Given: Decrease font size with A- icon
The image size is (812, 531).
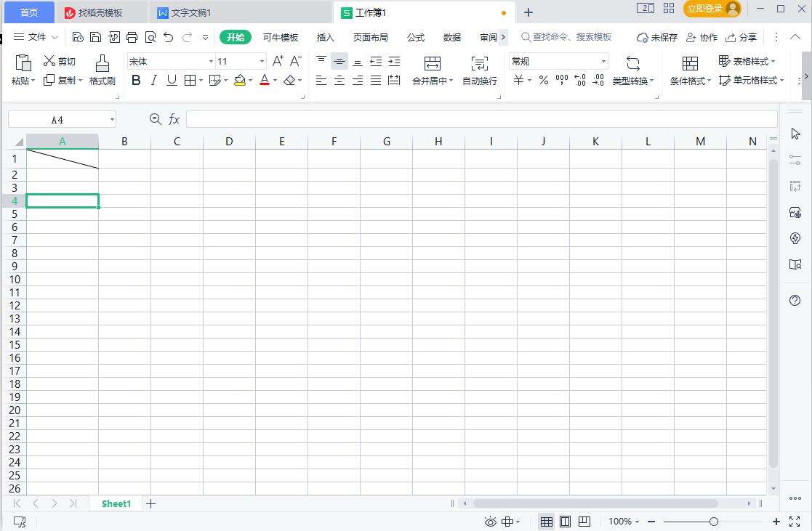Looking at the screenshot, I should [x=296, y=61].
